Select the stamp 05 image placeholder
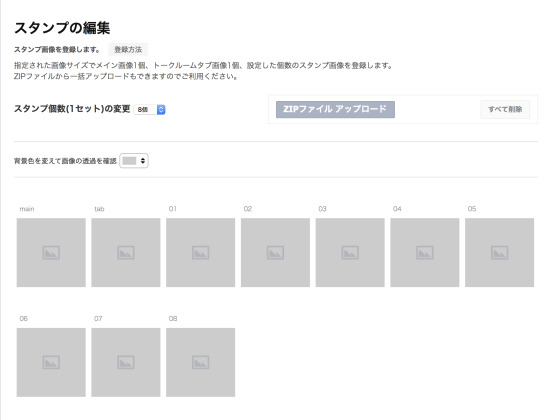 click(499, 252)
